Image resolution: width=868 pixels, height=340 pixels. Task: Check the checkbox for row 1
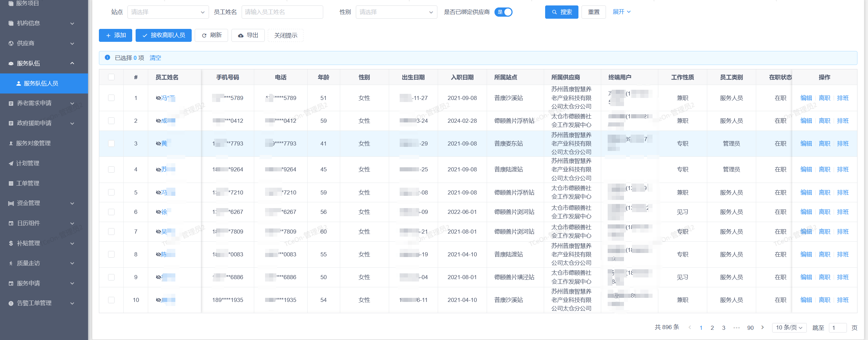[111, 98]
